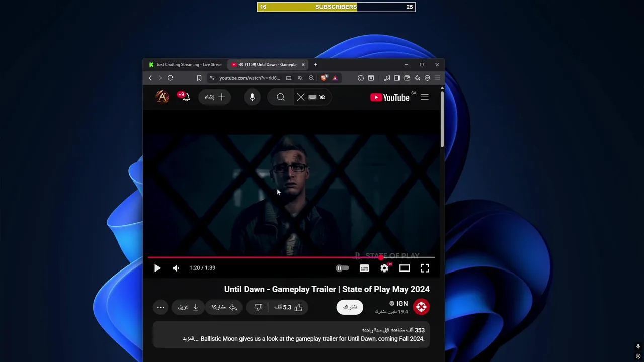Open the Brave Wallet icon

pyautogui.click(x=407, y=78)
